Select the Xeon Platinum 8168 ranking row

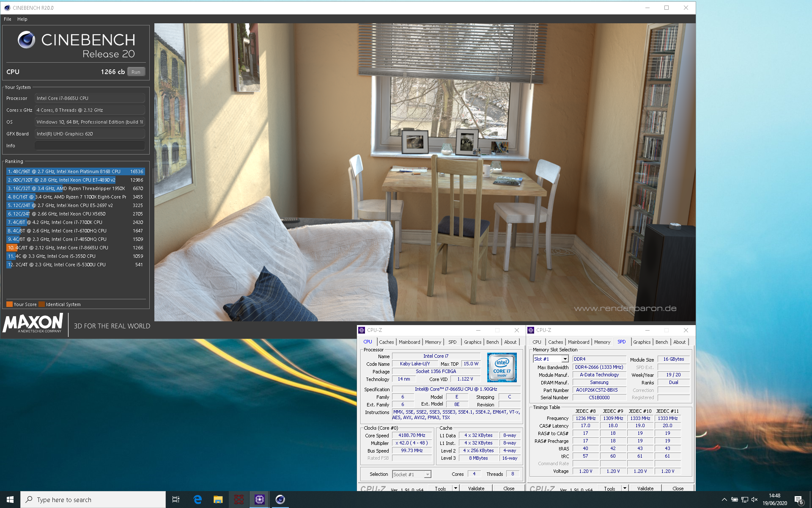(x=76, y=171)
